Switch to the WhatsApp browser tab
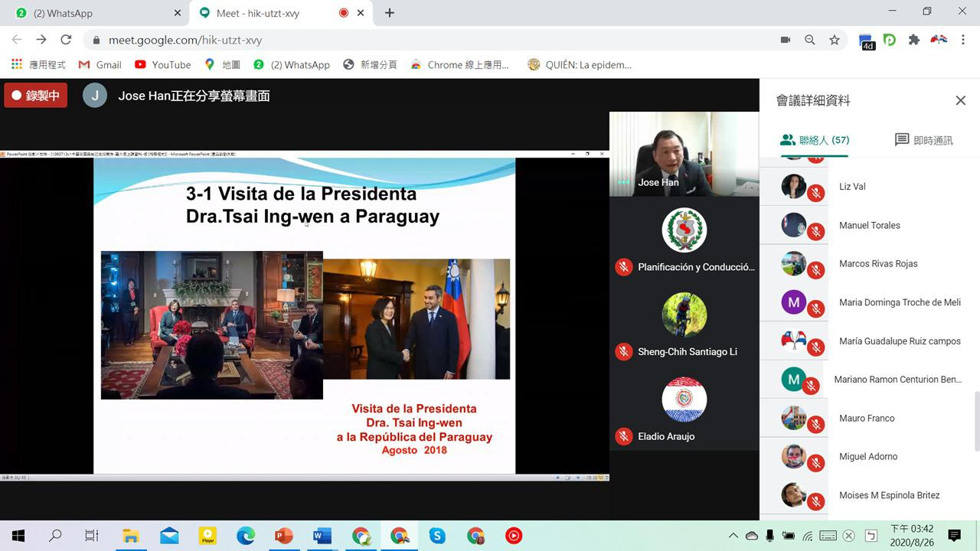 coord(92,13)
